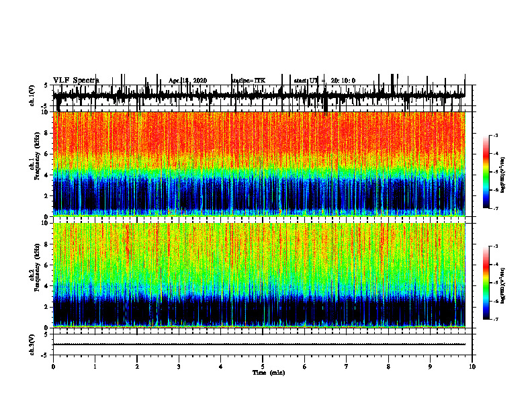Click the -7 label on upper color scale
The height and width of the screenshot is (411, 532).
(x=496, y=208)
